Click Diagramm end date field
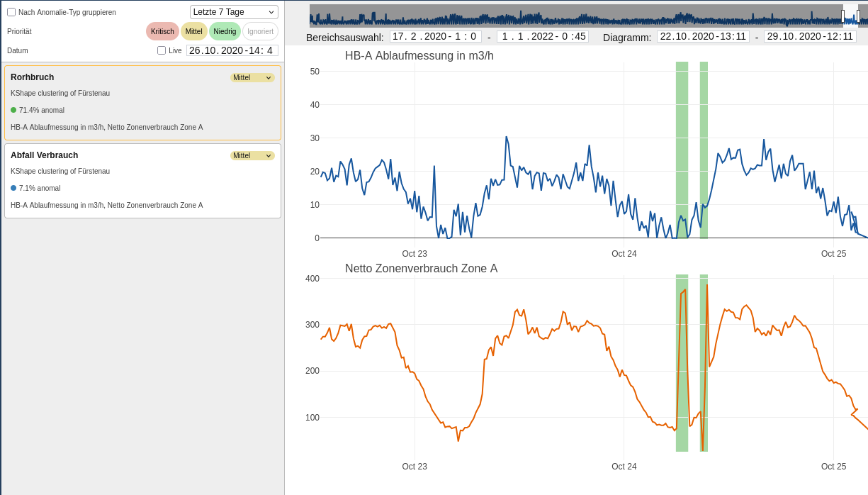This screenshot has height=495, width=868. click(810, 37)
